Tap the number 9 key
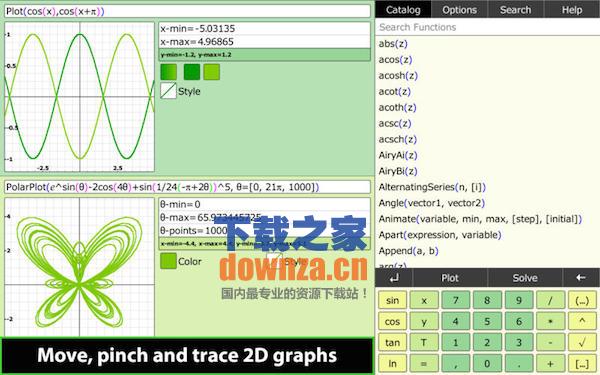The image size is (600, 375). tap(519, 300)
